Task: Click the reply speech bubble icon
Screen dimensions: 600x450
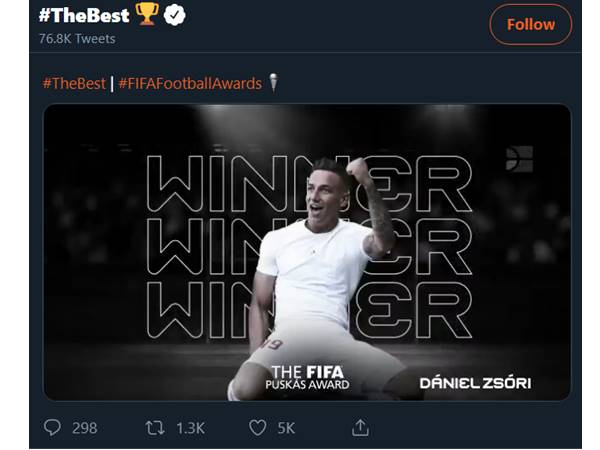Action: click(x=53, y=428)
